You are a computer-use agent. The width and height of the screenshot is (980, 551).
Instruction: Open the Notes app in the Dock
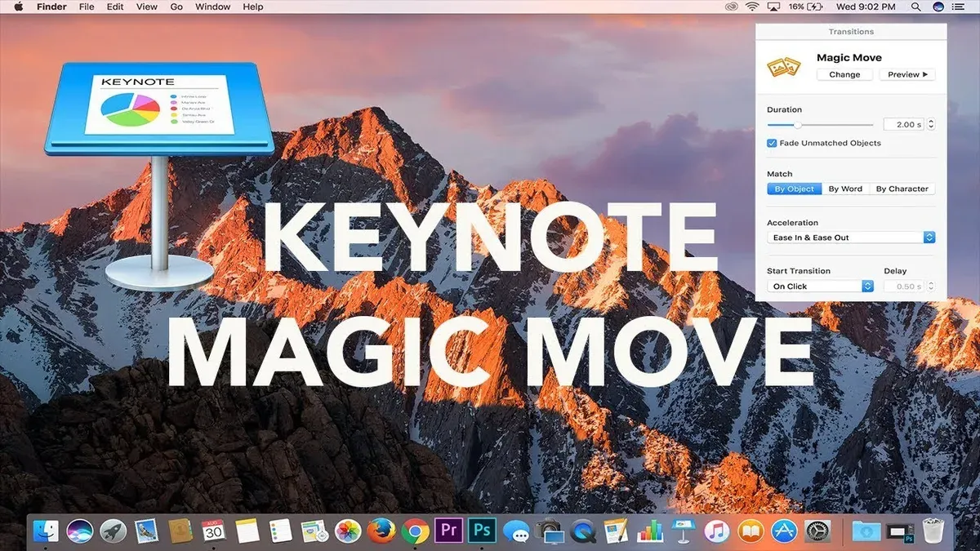(247, 531)
